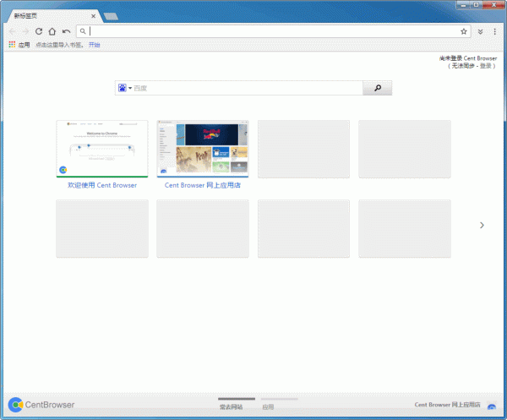This screenshot has width=507, height=420.
Task: Show next page of thumbnails with right chevron
Action: coord(482,225)
